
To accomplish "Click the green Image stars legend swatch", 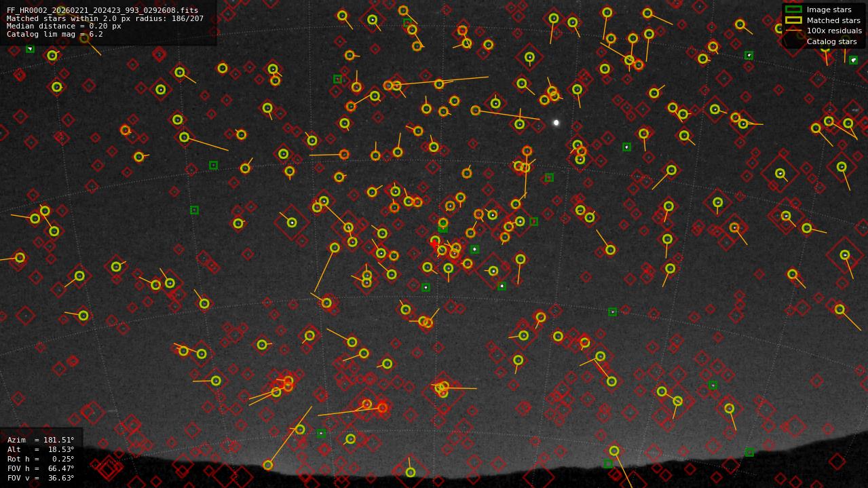I will click(793, 10).
